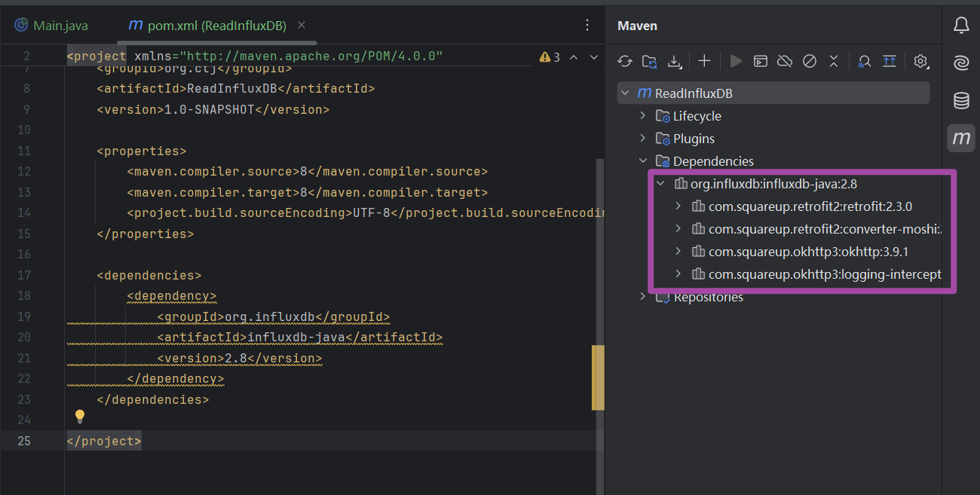The height and width of the screenshot is (495, 980).
Task: Click the maven.compiler.target line
Action: point(308,192)
